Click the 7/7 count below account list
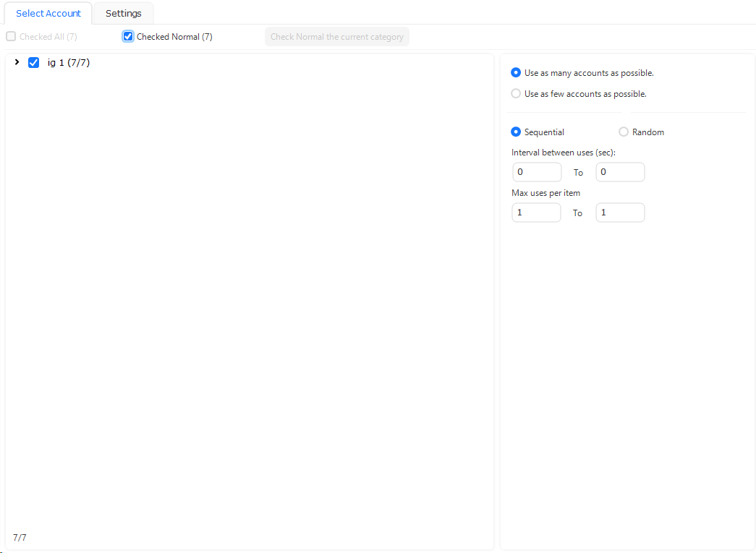This screenshot has width=756, height=553. [20, 538]
